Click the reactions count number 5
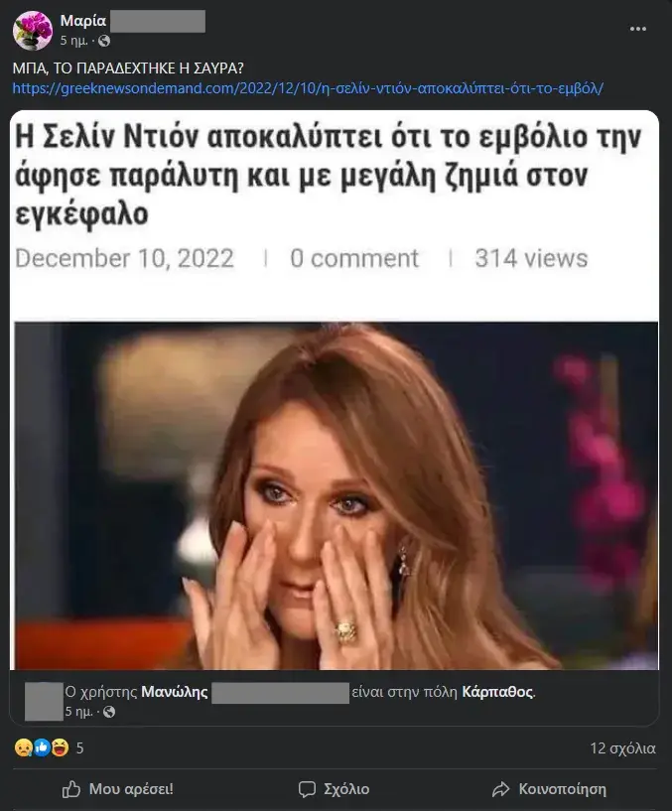Image resolution: width=672 pixels, height=811 pixels. (79, 747)
